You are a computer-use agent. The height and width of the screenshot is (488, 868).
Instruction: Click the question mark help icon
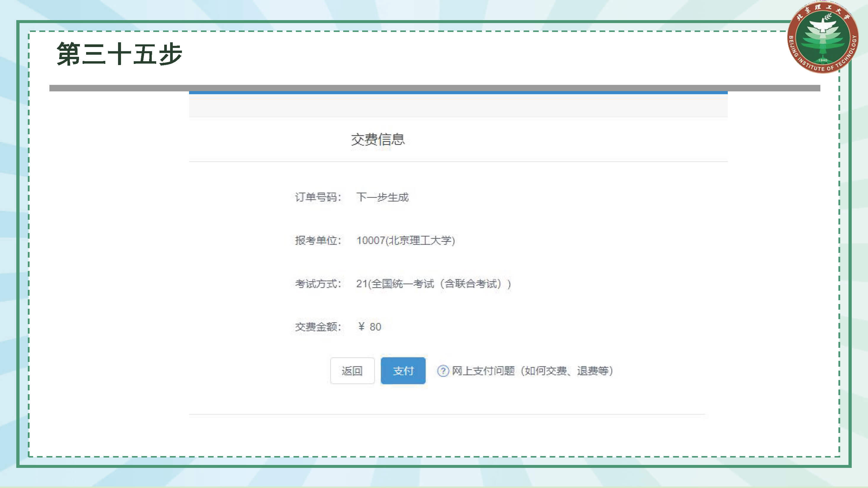pyautogui.click(x=443, y=371)
